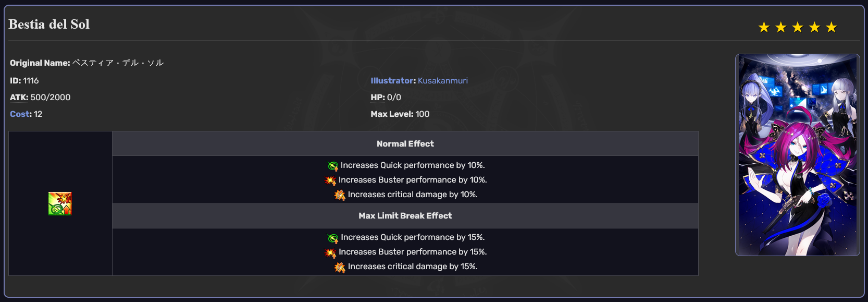
Task: Open the Cost label link
Action: [x=20, y=114]
